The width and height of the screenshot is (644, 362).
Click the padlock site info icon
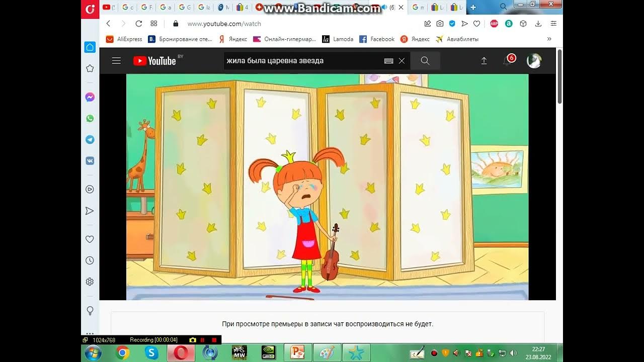pos(176,24)
